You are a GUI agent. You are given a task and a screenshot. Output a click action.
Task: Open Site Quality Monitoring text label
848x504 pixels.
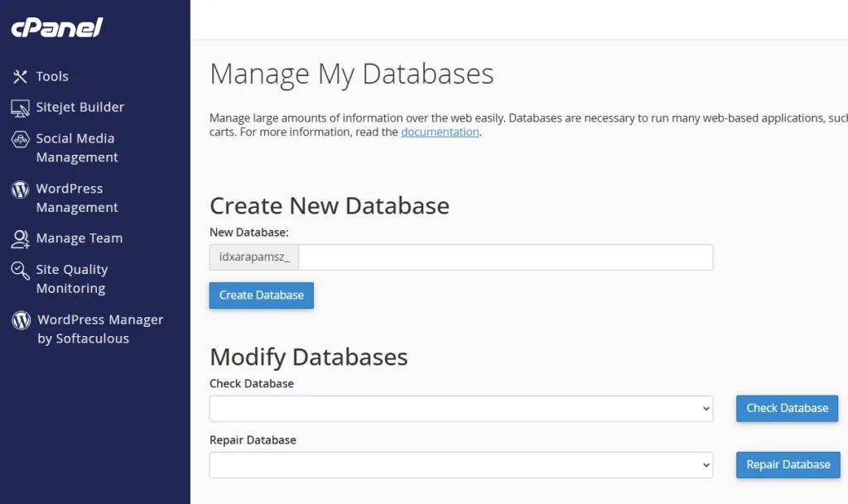pyautogui.click(x=71, y=279)
